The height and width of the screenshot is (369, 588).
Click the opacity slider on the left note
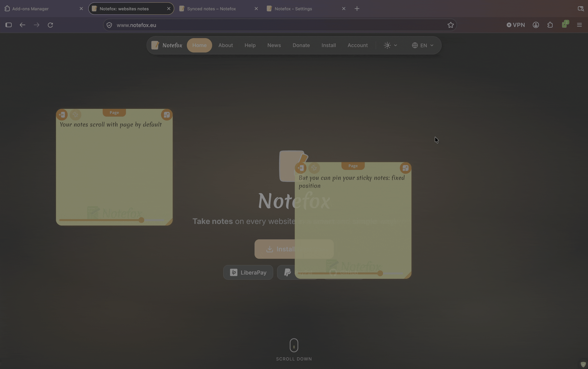(x=112, y=220)
